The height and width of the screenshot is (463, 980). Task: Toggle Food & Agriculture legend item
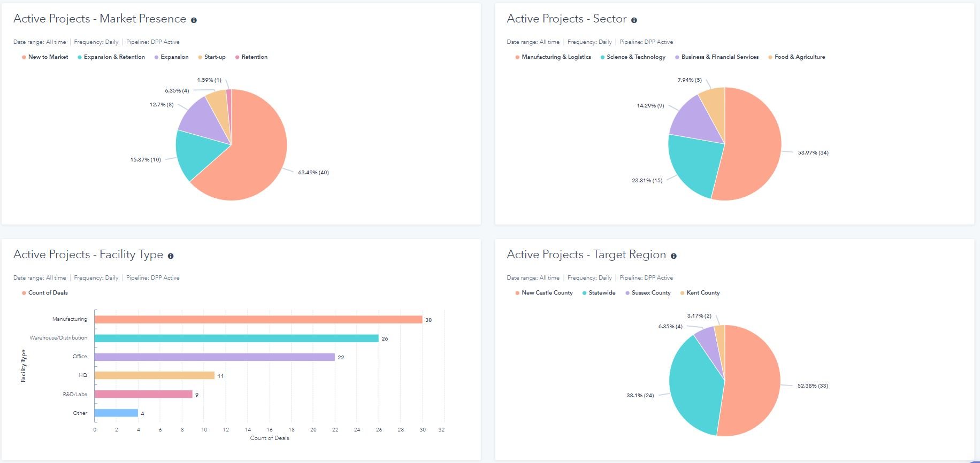(797, 57)
